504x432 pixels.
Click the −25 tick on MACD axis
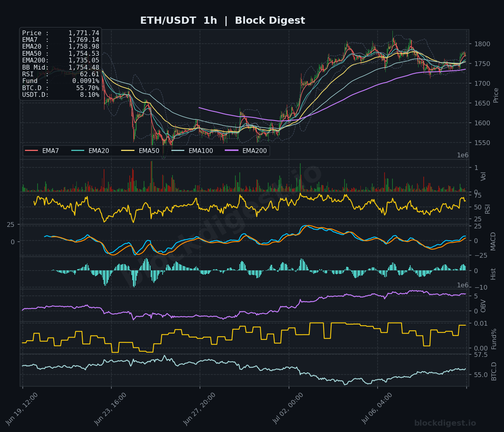pos(480,255)
